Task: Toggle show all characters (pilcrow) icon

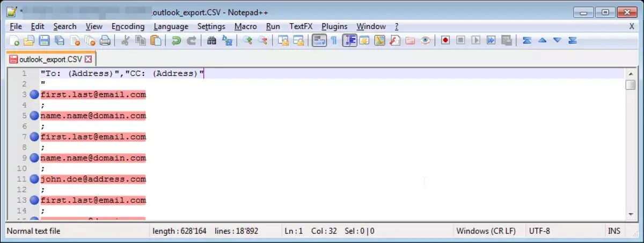Action: tap(334, 40)
